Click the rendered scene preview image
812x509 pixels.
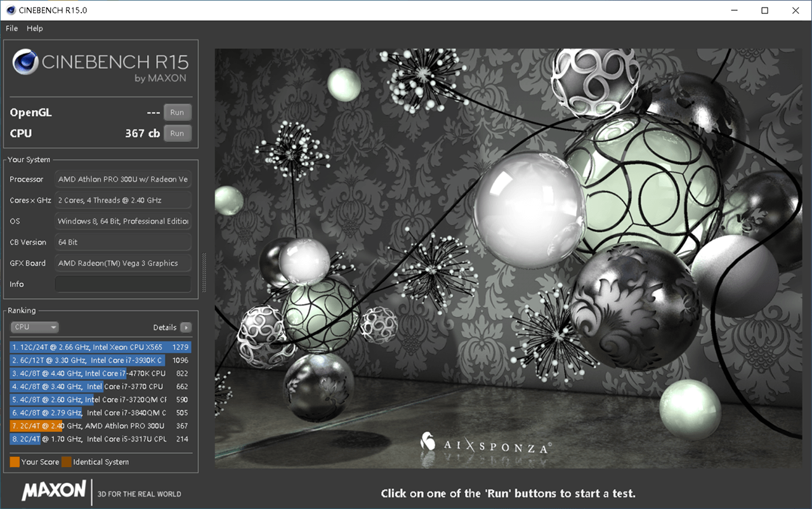click(x=508, y=258)
